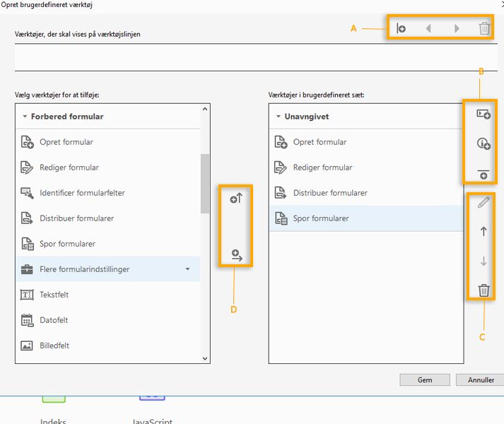Click the left list scrollbar thumb
Viewport: 504px width, 424px height.
pos(205,184)
